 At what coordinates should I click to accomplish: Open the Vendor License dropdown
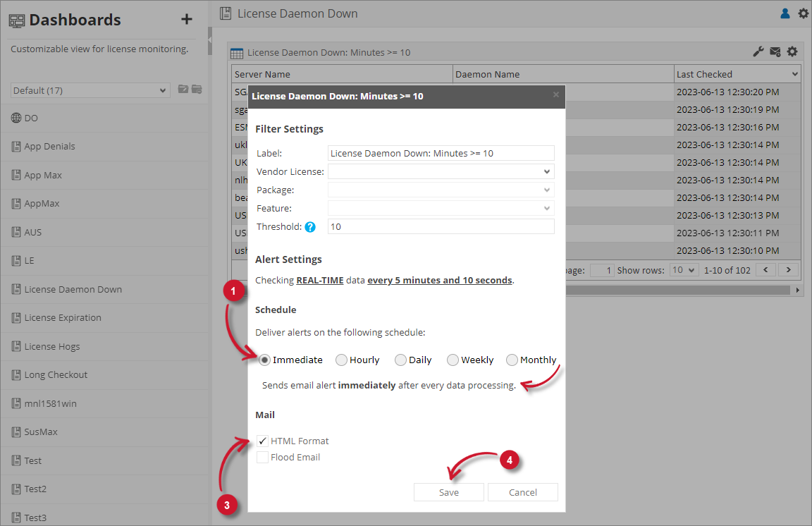[x=441, y=171]
